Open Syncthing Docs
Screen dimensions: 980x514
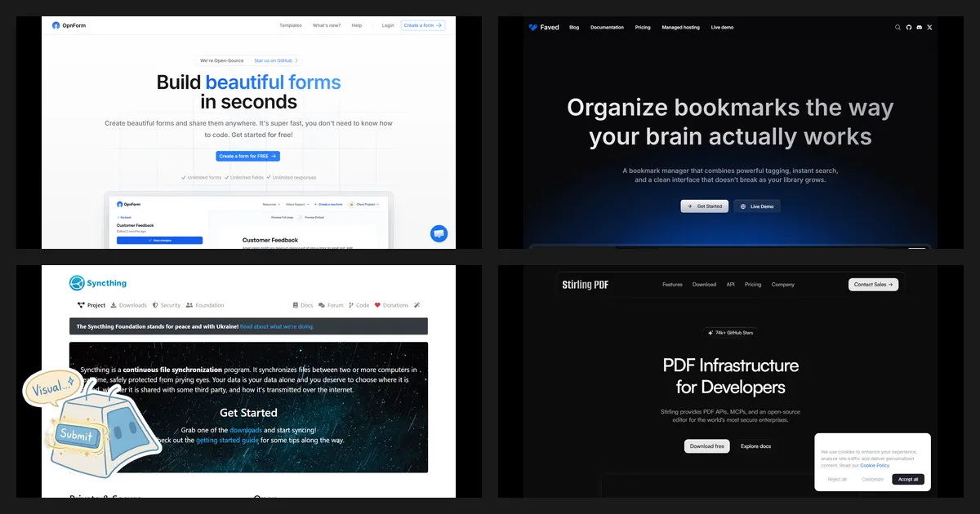[x=303, y=305]
